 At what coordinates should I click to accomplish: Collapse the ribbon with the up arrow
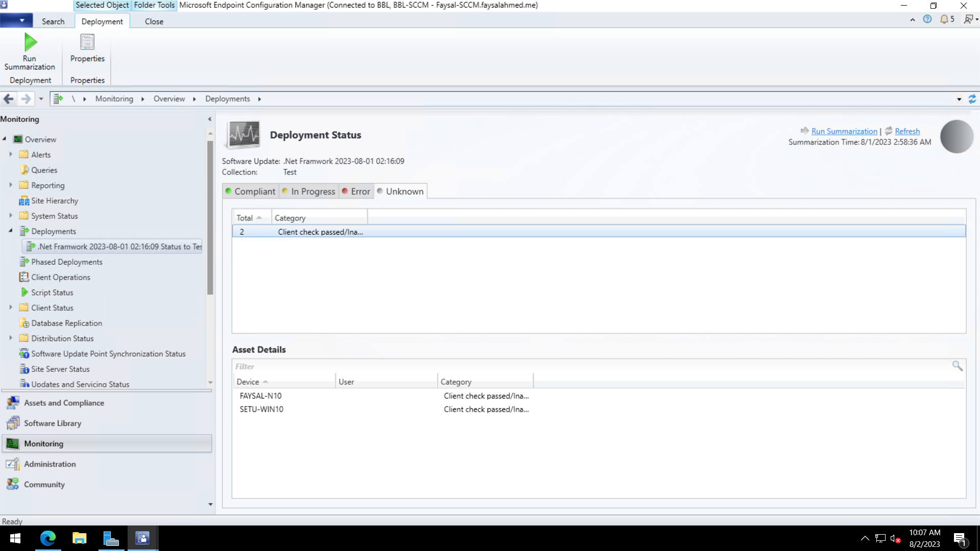coord(912,19)
